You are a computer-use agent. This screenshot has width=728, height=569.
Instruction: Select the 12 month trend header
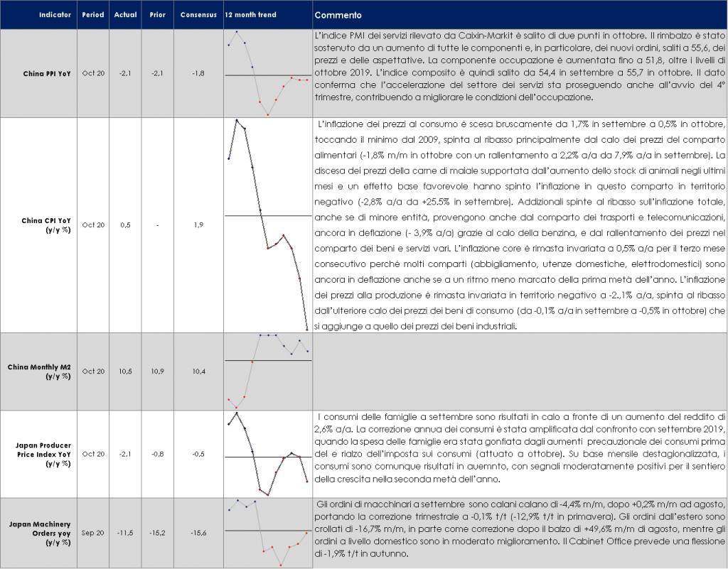pos(250,15)
